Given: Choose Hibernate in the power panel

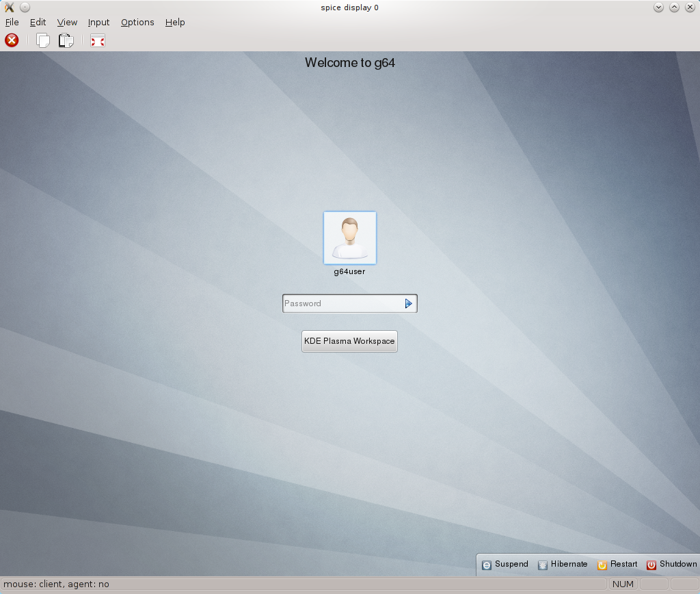Looking at the screenshot, I should (x=563, y=565).
